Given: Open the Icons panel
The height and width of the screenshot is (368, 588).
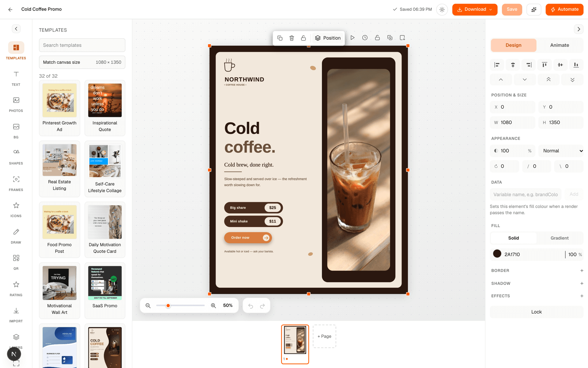Looking at the screenshot, I should coord(16,209).
